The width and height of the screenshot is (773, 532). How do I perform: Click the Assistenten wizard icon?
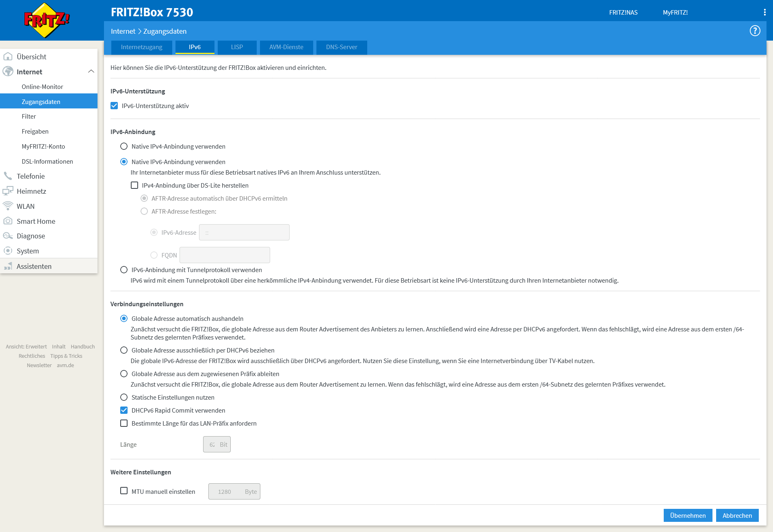click(8, 266)
